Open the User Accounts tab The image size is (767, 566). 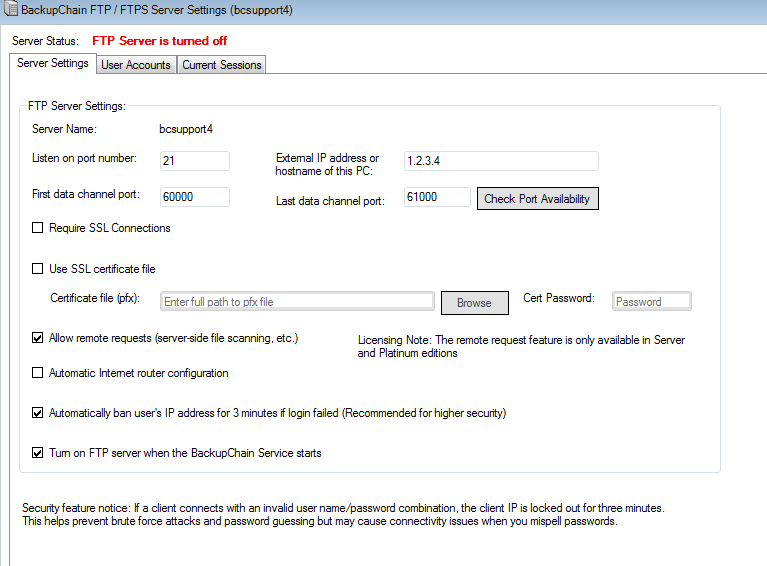[135, 65]
